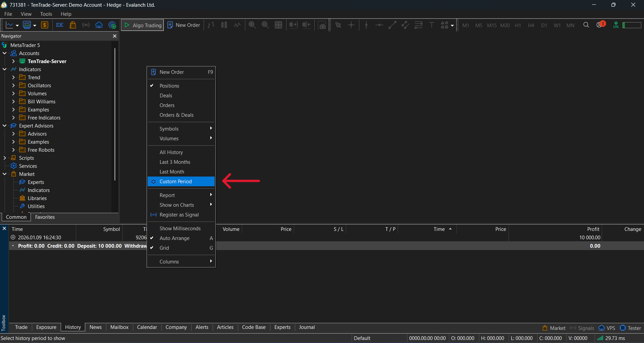Open the Signals toolbar icon
This screenshot has height=343, width=644.
(86, 25)
